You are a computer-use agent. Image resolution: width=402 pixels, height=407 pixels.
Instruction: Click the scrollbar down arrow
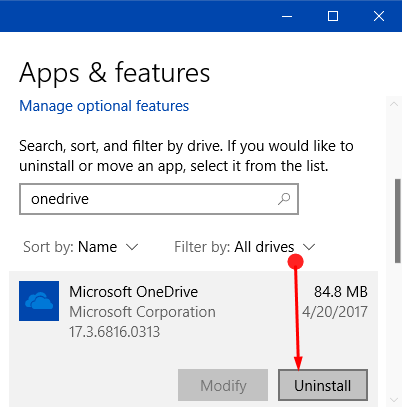pos(394,399)
